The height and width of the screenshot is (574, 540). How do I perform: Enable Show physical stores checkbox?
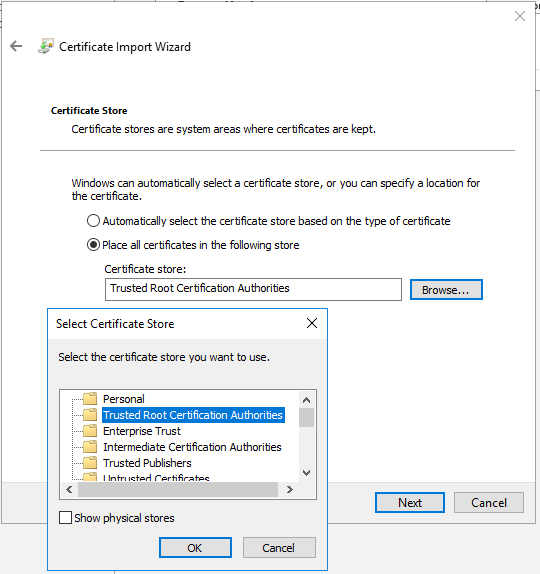65,518
